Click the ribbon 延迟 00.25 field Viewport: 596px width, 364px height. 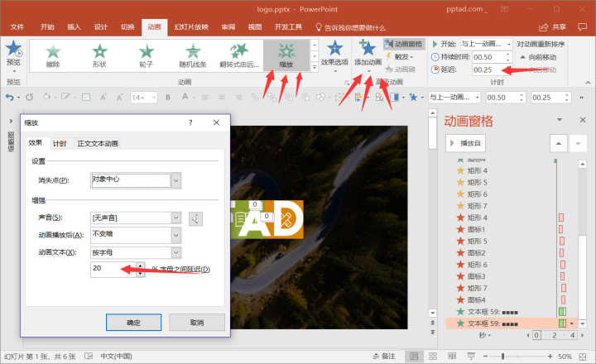pyautogui.click(x=488, y=70)
